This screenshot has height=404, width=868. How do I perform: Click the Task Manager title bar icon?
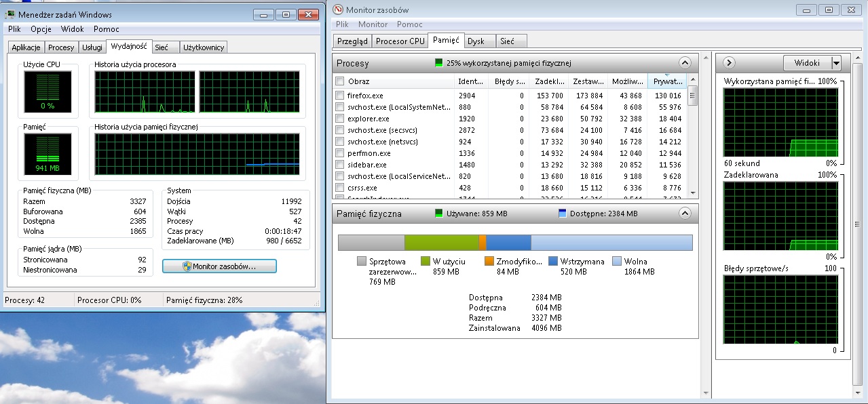[10, 14]
